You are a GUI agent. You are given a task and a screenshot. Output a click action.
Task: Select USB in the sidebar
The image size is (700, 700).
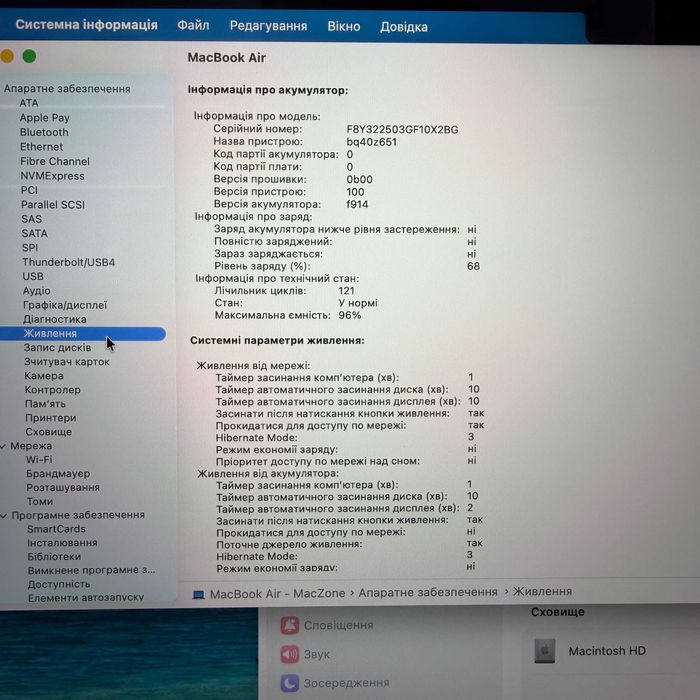(33, 276)
